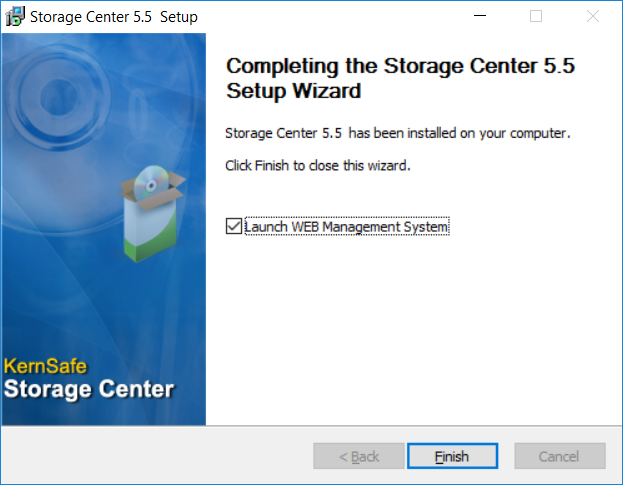The image size is (623, 485).
Task: Close the setup wizard window
Action: pyautogui.click(x=593, y=16)
